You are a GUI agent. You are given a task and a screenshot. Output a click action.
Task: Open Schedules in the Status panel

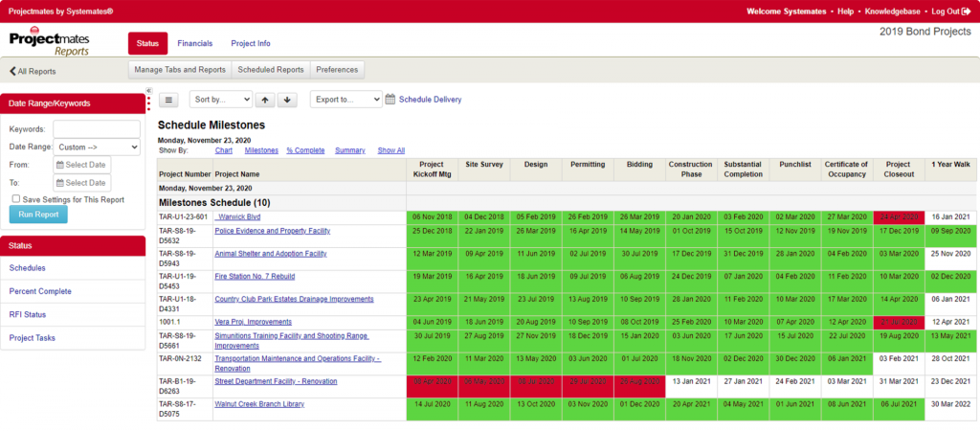(27, 268)
